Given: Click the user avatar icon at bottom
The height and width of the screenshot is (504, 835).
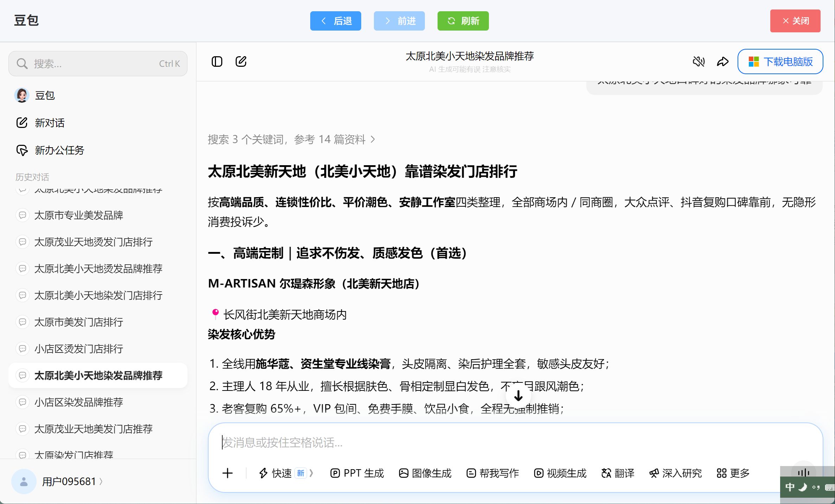Looking at the screenshot, I should tap(24, 482).
